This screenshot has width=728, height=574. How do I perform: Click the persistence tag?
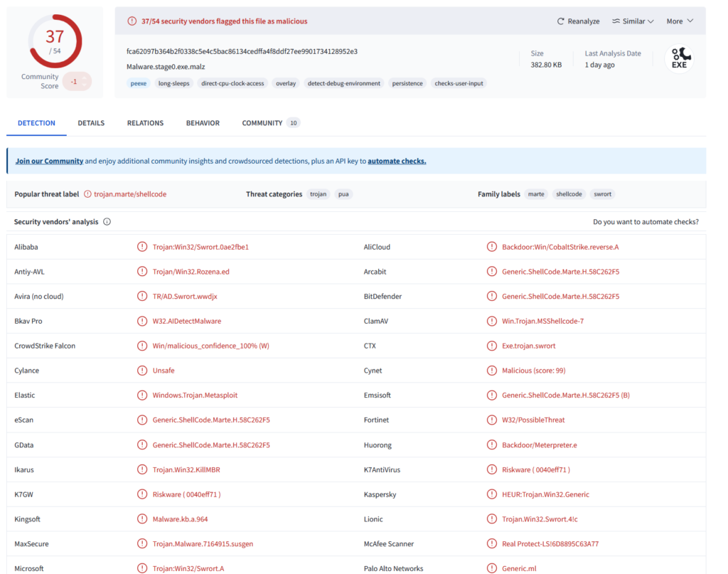407,84
